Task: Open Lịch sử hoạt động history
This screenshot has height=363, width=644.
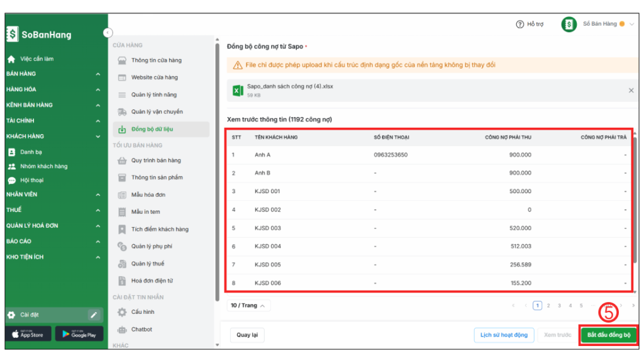Action: pos(504,335)
